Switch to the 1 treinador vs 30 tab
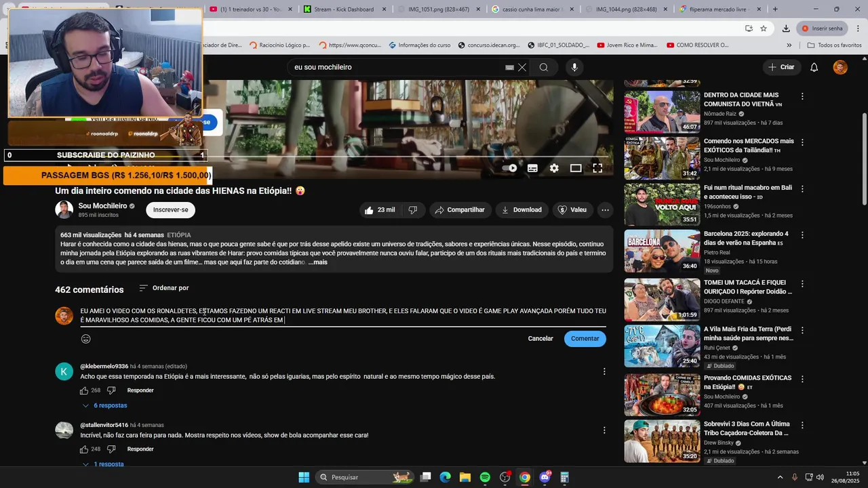The height and width of the screenshot is (488, 868). tap(252, 9)
